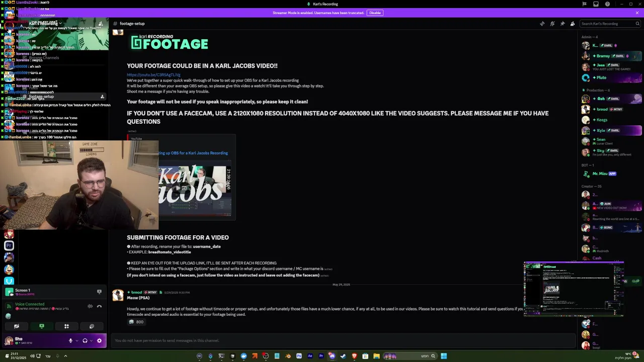The height and width of the screenshot is (362, 644).
Task: Toggle the camera on in voice panel
Action: pos(17,326)
